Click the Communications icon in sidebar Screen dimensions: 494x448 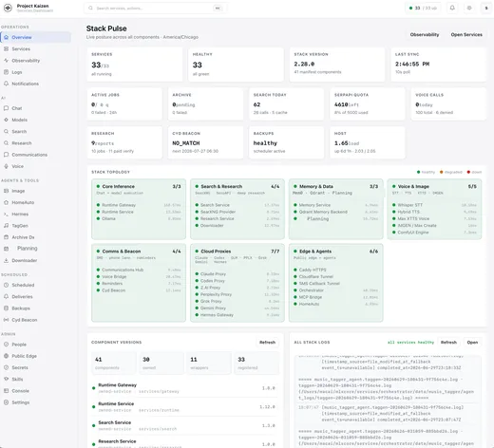tap(6, 155)
